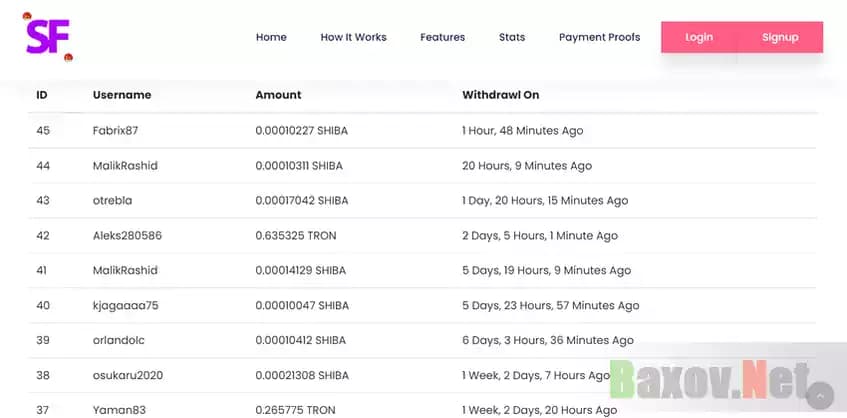The height and width of the screenshot is (418, 847).
Task: Click Aleks280586 0.635325 TRON amount
Action: click(295, 236)
